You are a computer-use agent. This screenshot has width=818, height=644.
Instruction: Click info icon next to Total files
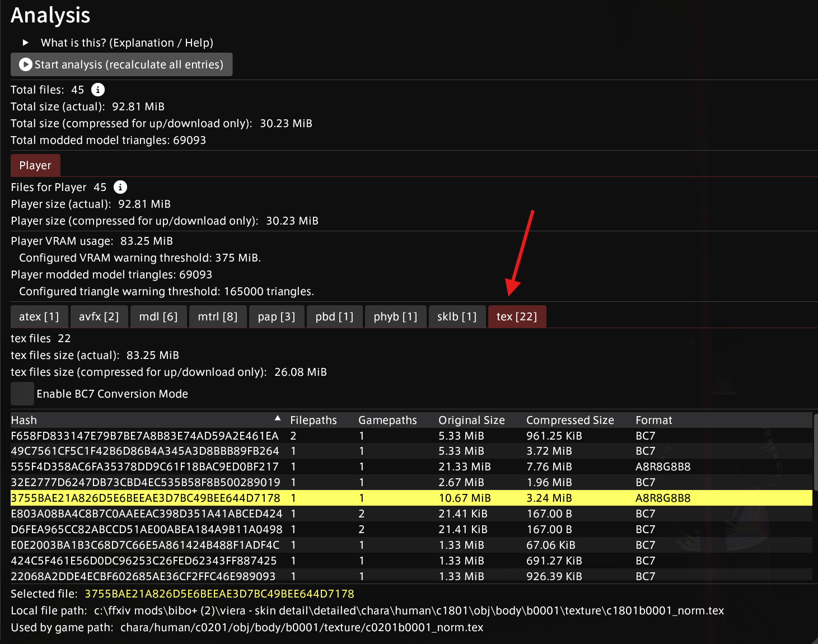pyautogui.click(x=98, y=90)
